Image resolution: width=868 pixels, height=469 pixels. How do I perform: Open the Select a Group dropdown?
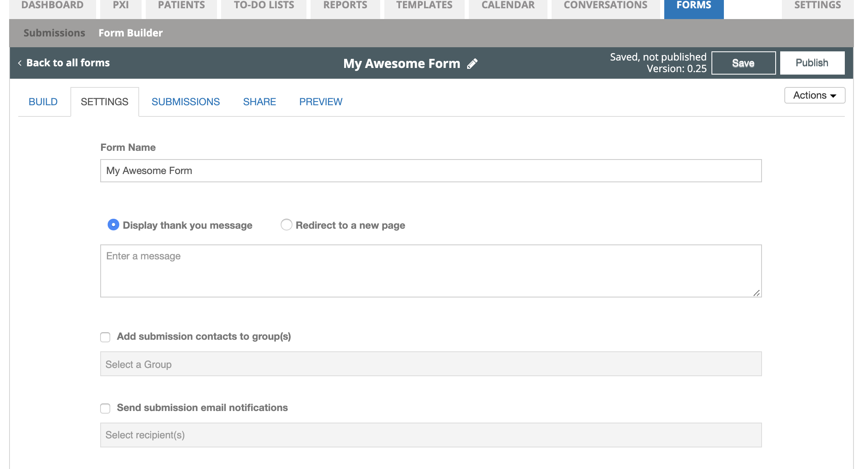(x=431, y=364)
